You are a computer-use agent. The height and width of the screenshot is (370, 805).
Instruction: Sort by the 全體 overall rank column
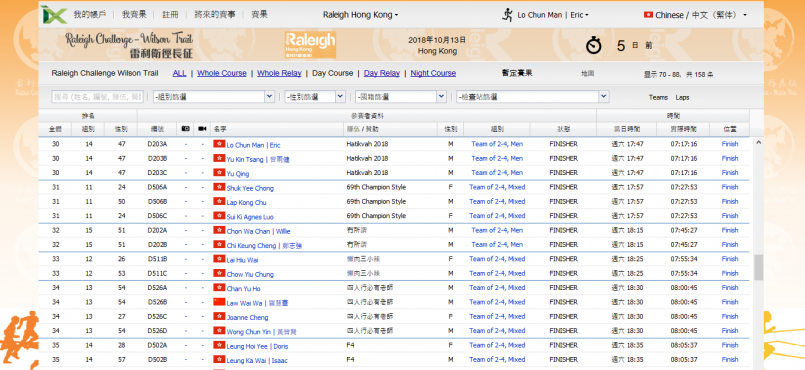coord(55,129)
